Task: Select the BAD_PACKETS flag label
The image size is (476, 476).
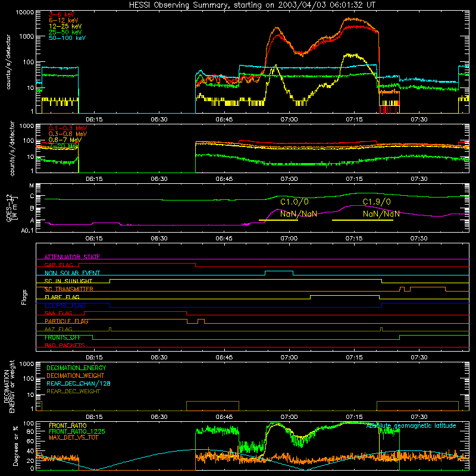Action: coord(65,345)
